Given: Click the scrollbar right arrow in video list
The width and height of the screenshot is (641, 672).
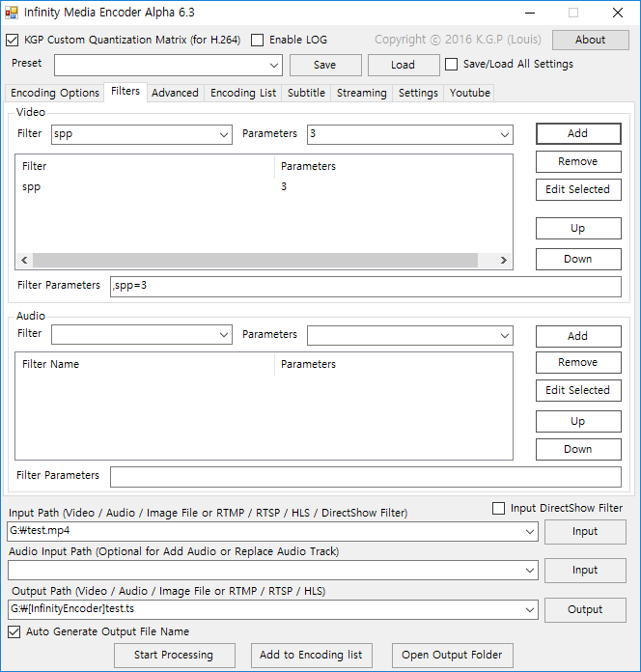Looking at the screenshot, I should 504,260.
